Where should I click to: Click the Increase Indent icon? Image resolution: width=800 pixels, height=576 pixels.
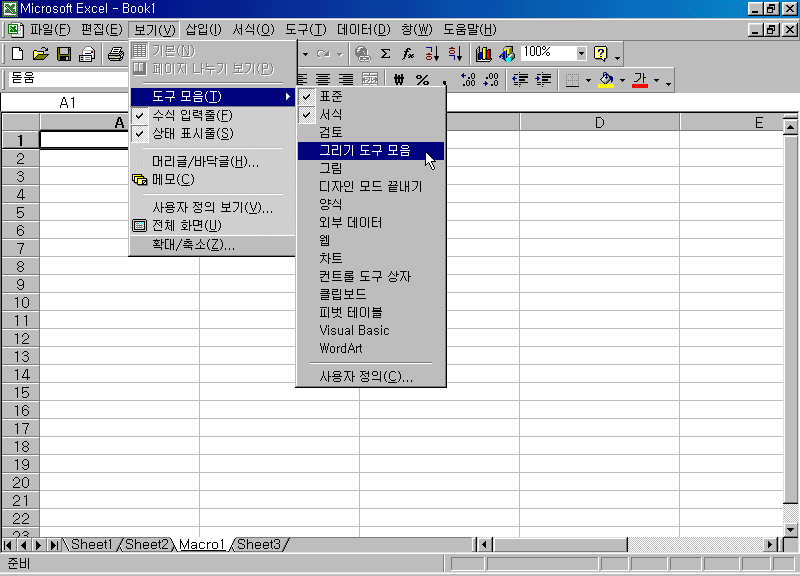point(543,80)
